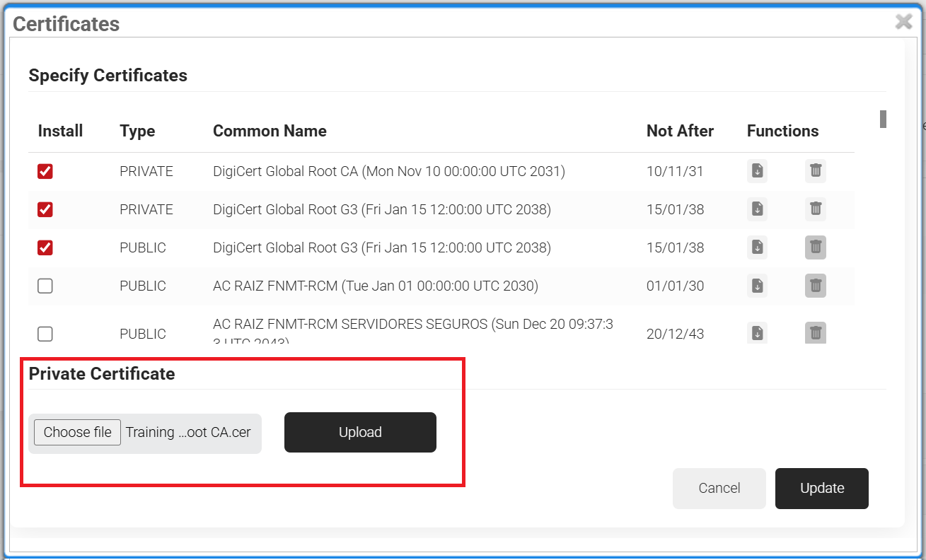
Task: Click the certificate list scrollbar thumb
Action: [883, 119]
